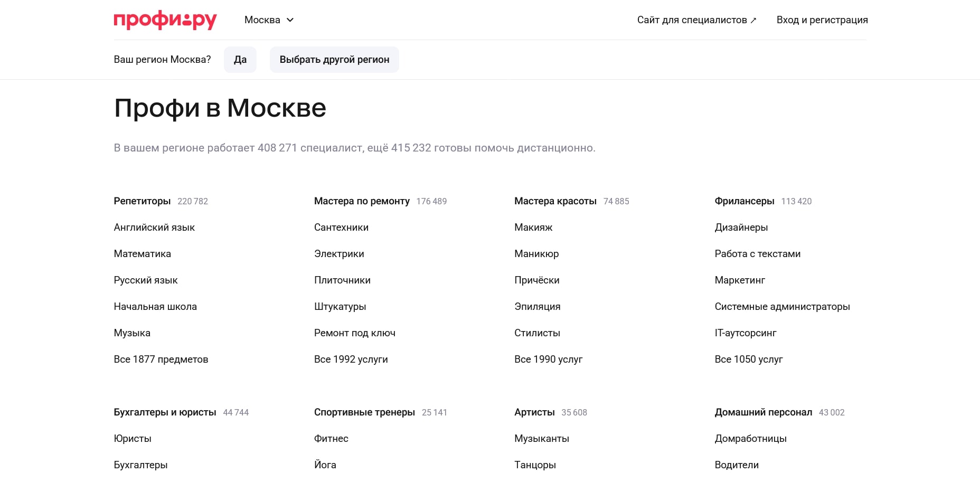Choose Сантехники service link
Viewport: 980px width, 482px height.
(341, 228)
